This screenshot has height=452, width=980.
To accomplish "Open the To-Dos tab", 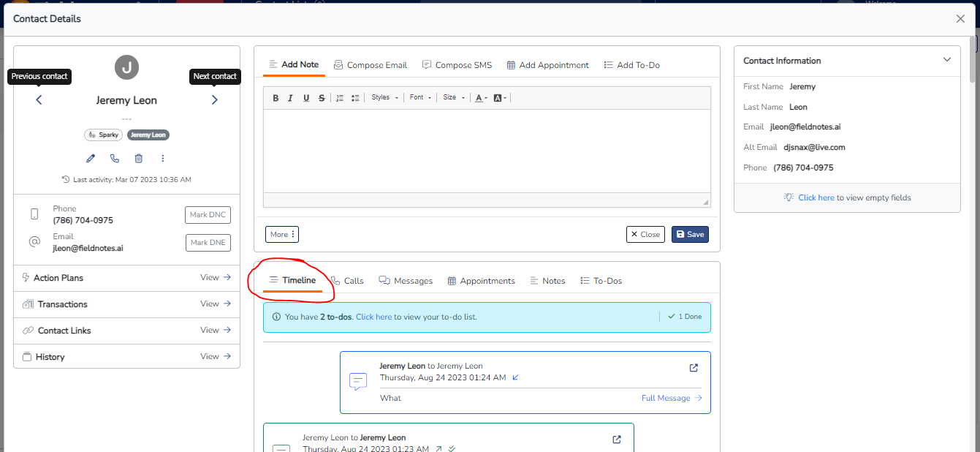I will 601,281.
